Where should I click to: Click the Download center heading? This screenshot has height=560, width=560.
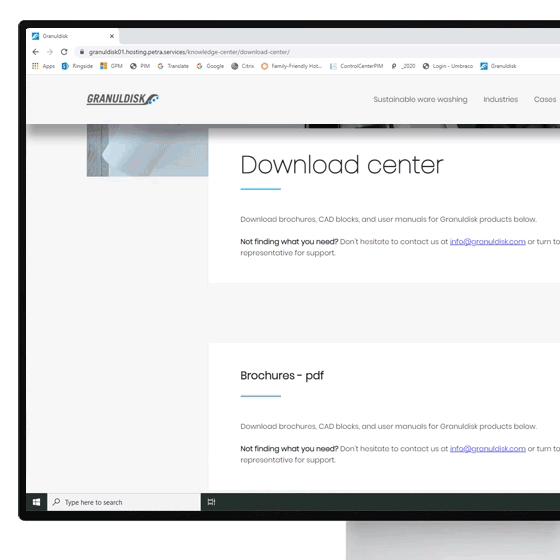click(x=341, y=165)
